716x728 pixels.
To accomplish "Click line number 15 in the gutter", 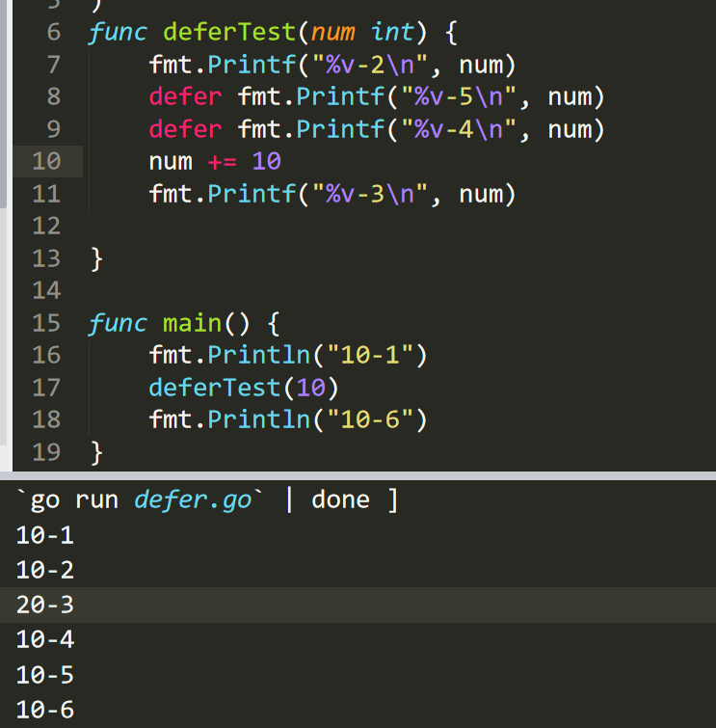I will [x=46, y=323].
